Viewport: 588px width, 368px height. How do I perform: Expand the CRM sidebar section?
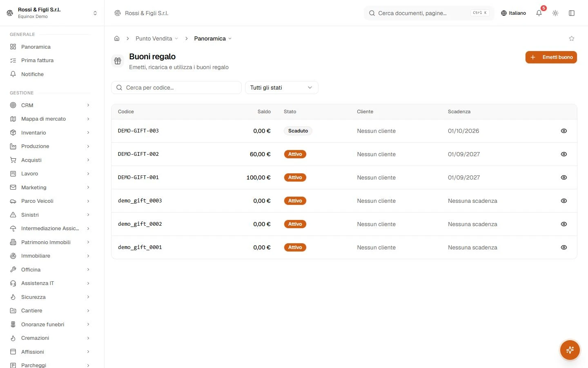(x=50, y=105)
